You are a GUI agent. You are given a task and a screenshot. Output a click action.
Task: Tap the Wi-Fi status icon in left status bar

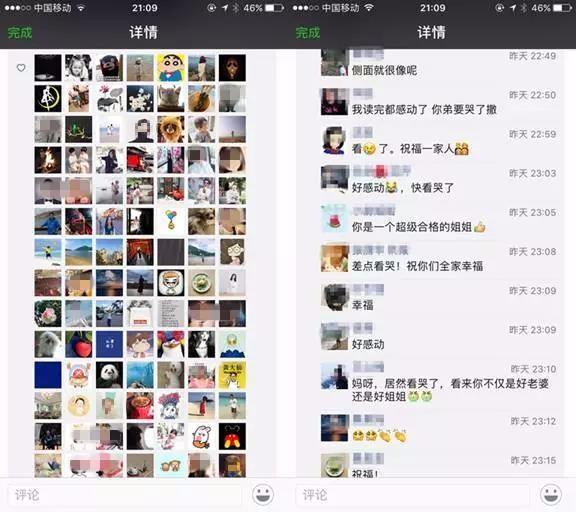click(81, 8)
